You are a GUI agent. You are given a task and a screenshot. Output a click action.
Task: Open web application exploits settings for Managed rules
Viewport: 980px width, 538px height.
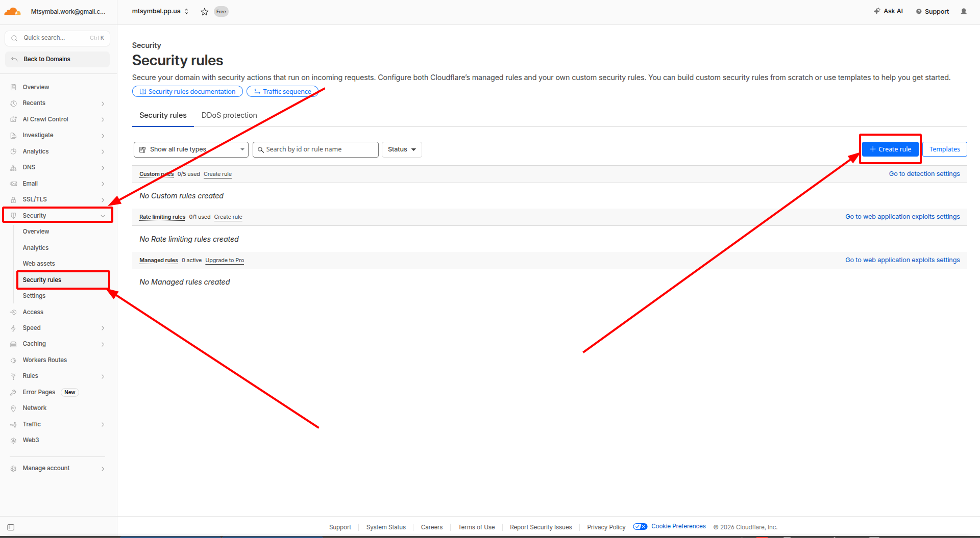coord(902,260)
